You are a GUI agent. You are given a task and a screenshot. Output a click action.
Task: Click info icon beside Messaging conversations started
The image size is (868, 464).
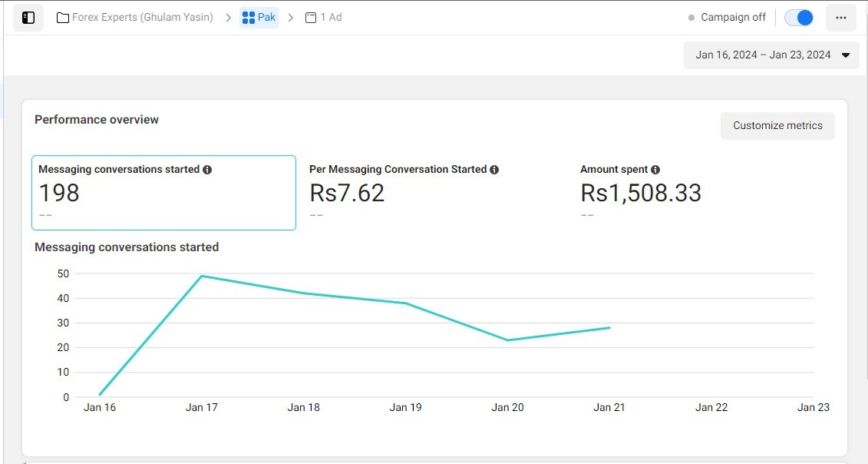click(207, 170)
